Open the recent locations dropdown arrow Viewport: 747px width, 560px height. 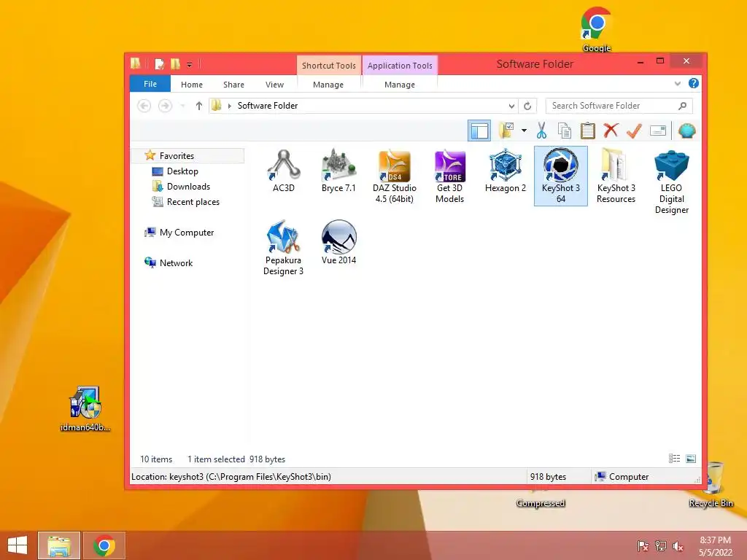tap(182, 106)
